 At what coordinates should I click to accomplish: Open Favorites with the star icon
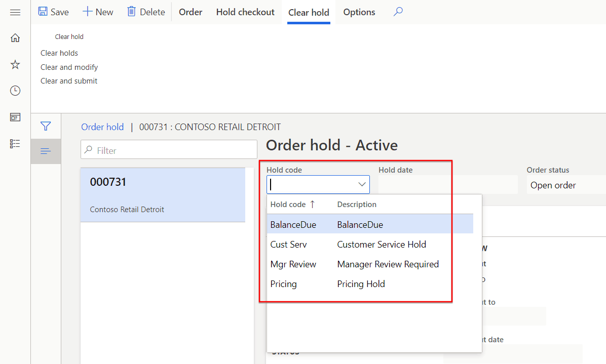tap(15, 64)
